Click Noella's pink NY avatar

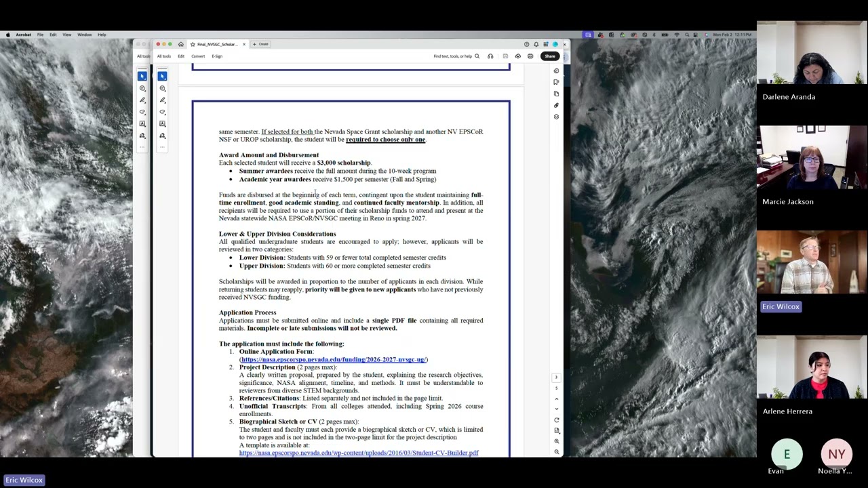(x=836, y=454)
